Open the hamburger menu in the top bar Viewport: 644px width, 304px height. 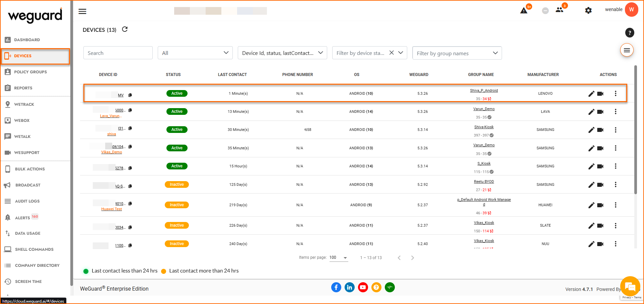82,11
